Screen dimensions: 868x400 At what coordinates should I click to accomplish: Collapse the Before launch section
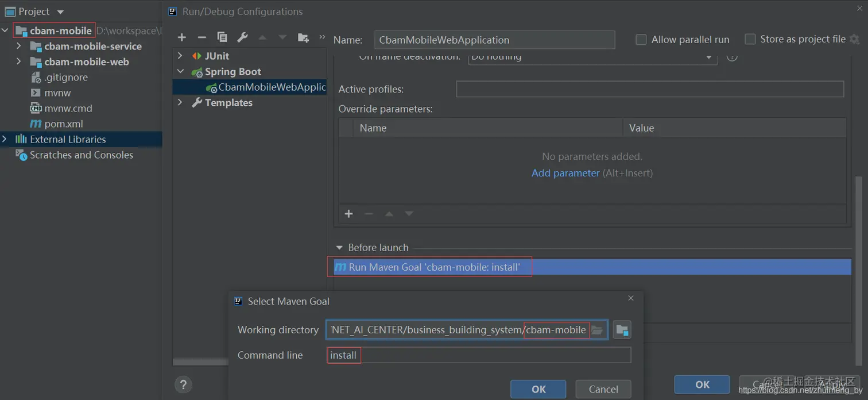point(339,248)
